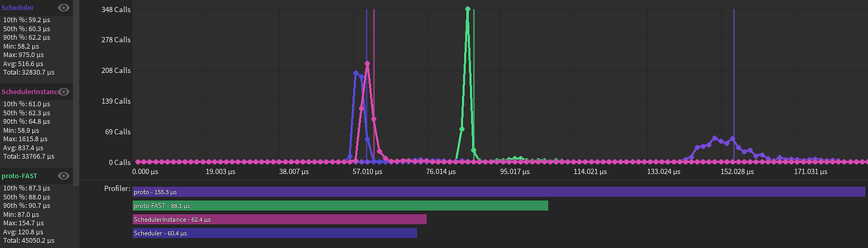Click the 57.010 µs axis label
This screenshot has height=248, width=868.
tap(367, 171)
